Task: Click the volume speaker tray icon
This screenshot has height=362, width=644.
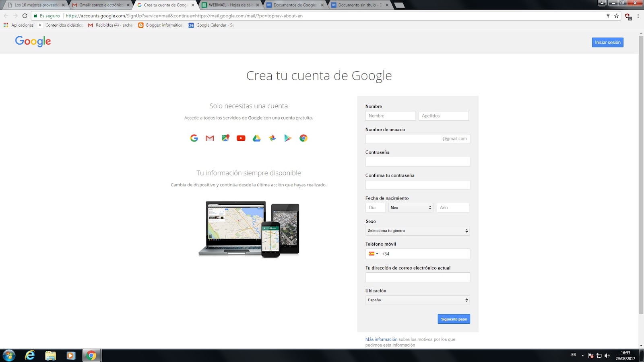Action: pyautogui.click(x=607, y=356)
